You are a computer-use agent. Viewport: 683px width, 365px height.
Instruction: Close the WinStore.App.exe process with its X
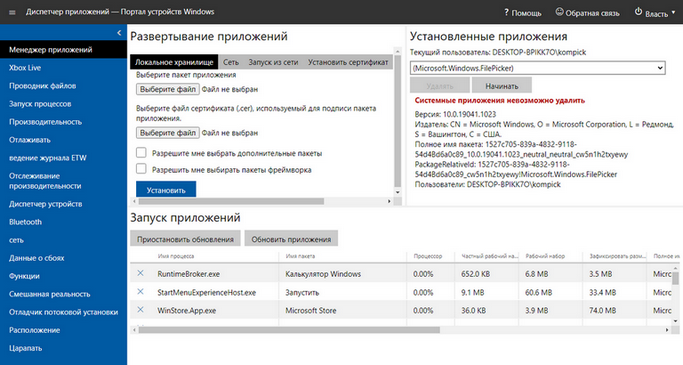tap(140, 310)
